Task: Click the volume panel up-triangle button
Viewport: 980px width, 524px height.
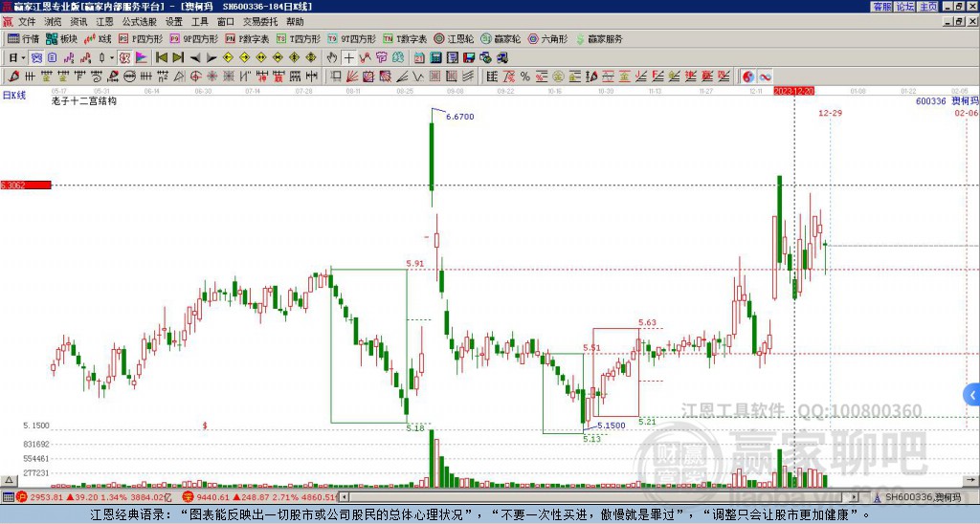Action: (x=8, y=480)
